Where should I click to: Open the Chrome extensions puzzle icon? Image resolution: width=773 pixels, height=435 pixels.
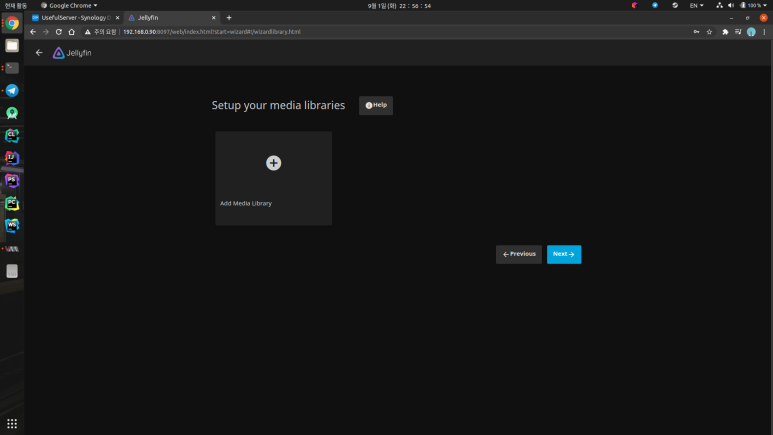click(x=725, y=32)
